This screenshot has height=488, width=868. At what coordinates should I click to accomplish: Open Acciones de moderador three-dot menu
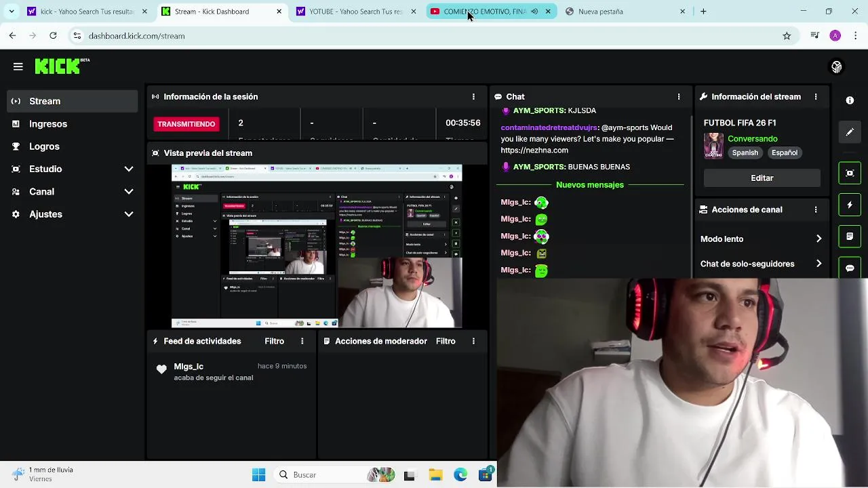pos(473,342)
